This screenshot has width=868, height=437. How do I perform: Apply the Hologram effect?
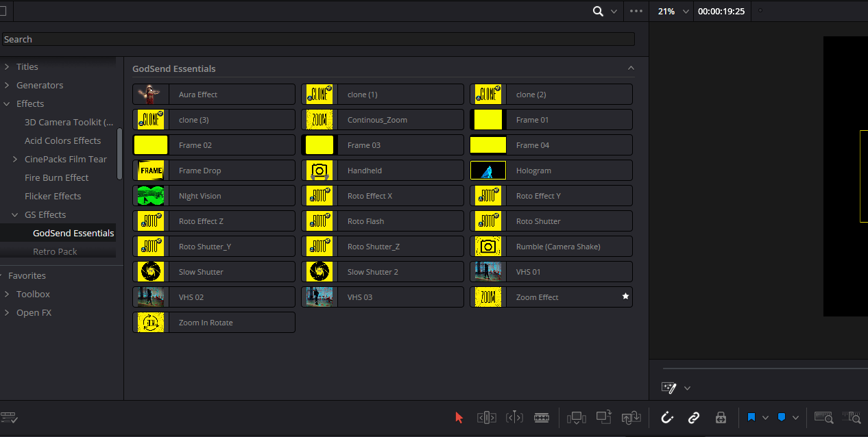[551, 170]
